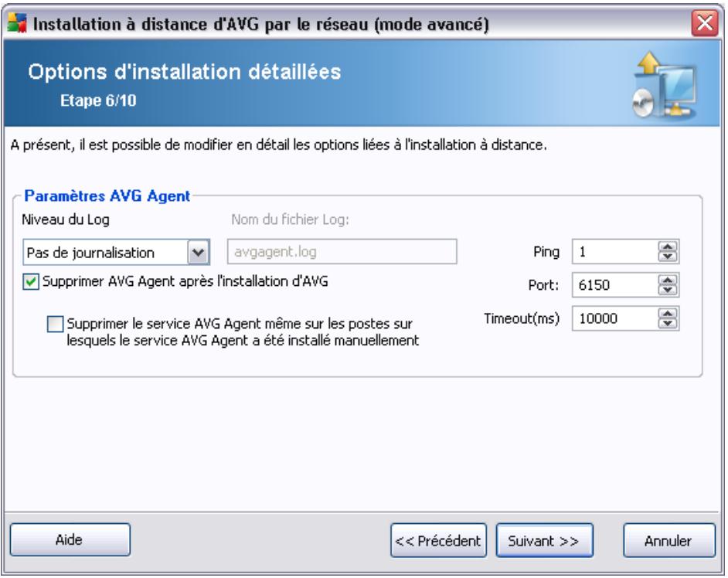Increase the Ping value with up arrow

pyautogui.click(x=668, y=246)
